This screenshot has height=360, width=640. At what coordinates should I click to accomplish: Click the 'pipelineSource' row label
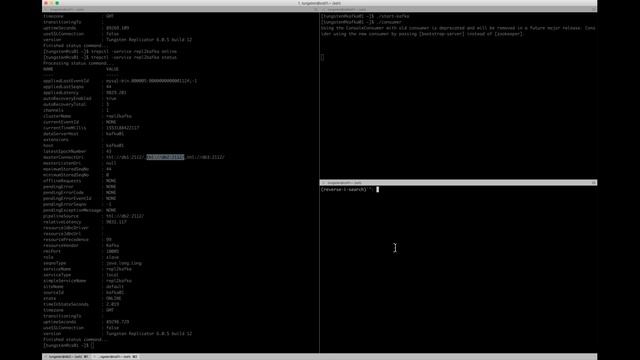tap(61, 216)
